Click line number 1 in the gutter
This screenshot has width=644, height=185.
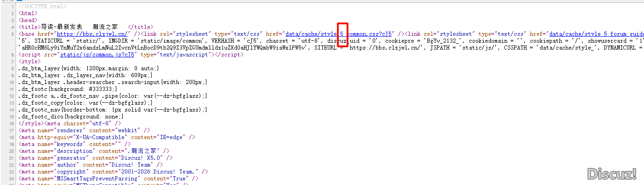[x=13, y=6]
